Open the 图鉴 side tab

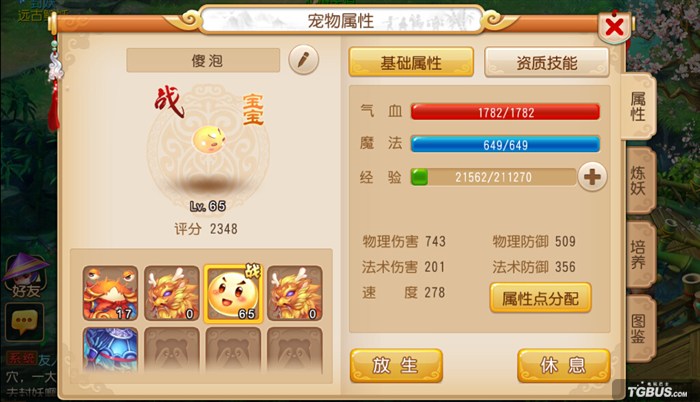point(640,328)
